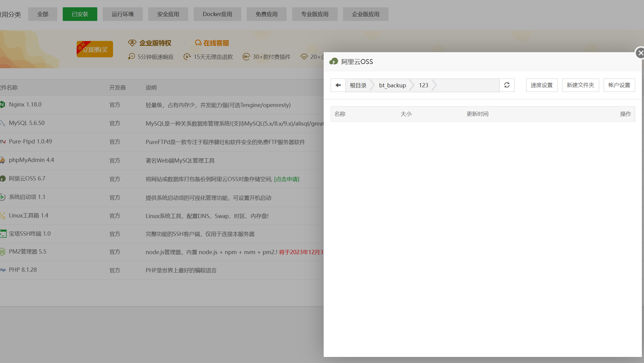Select the 专业版应用 category tab
644x363 pixels.
(315, 14)
